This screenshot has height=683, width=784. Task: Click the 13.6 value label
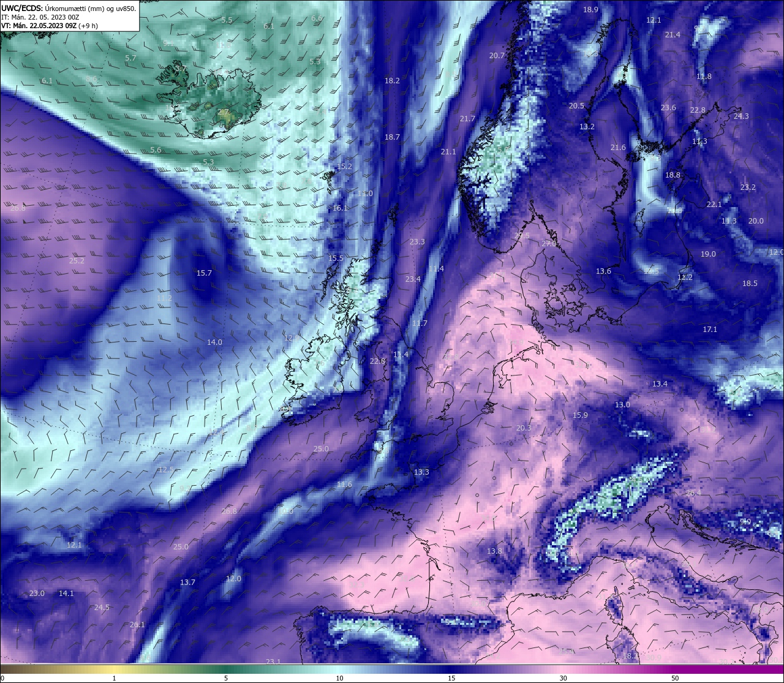(x=603, y=271)
